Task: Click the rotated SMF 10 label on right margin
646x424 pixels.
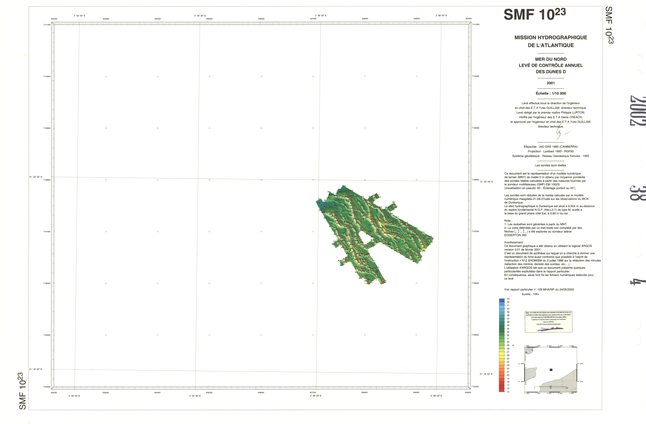Action: click(x=608, y=24)
